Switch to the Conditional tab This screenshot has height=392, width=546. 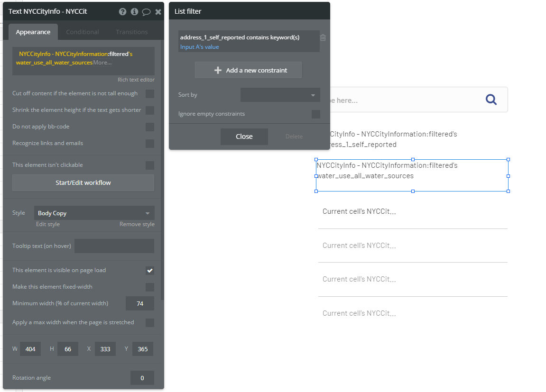tap(83, 32)
